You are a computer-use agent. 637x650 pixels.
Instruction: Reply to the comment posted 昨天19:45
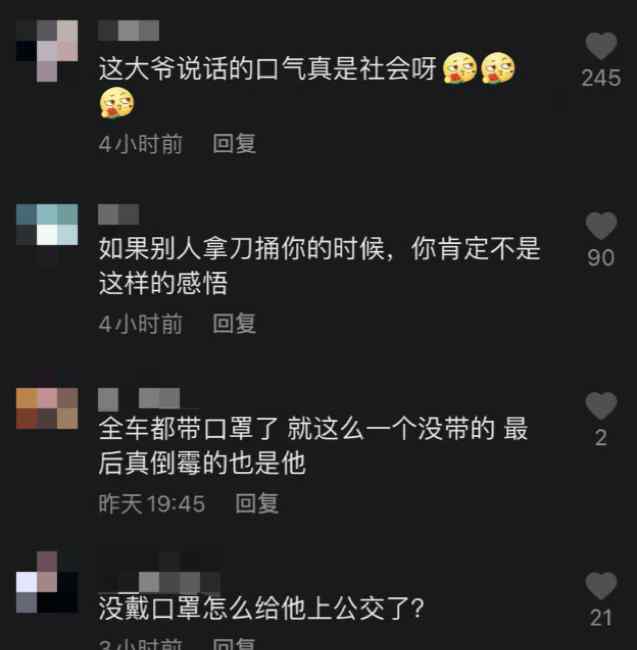coord(257,503)
